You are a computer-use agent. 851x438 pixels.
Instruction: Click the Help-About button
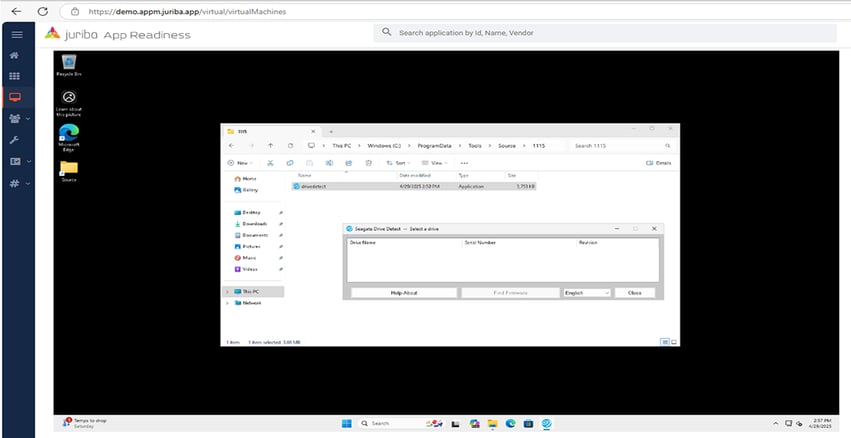[403, 293]
